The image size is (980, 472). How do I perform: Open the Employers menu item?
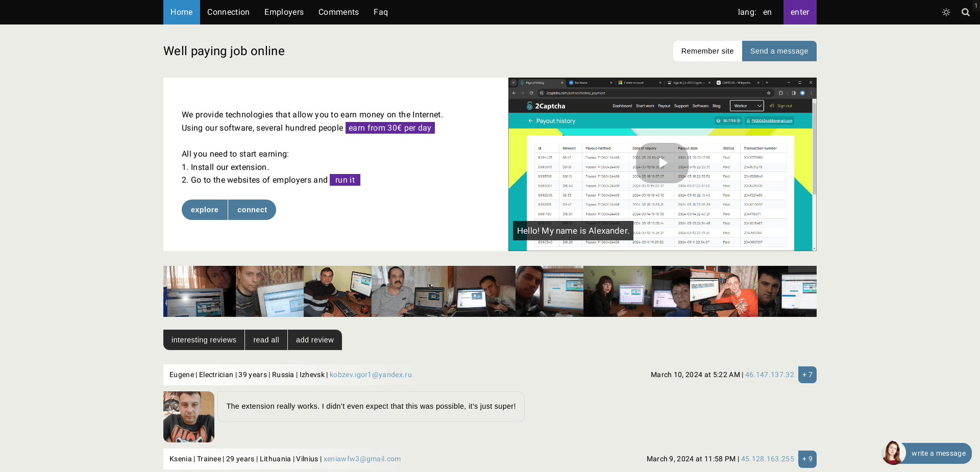coord(284,12)
